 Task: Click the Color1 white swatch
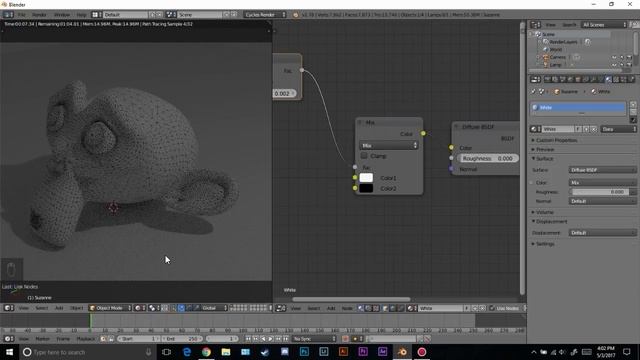366,178
